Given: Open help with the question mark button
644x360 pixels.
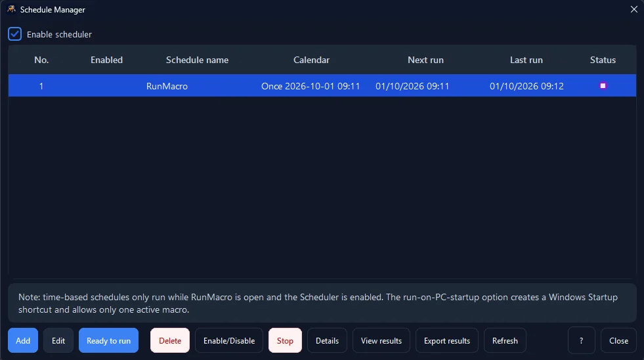Looking at the screenshot, I should coord(581,341).
